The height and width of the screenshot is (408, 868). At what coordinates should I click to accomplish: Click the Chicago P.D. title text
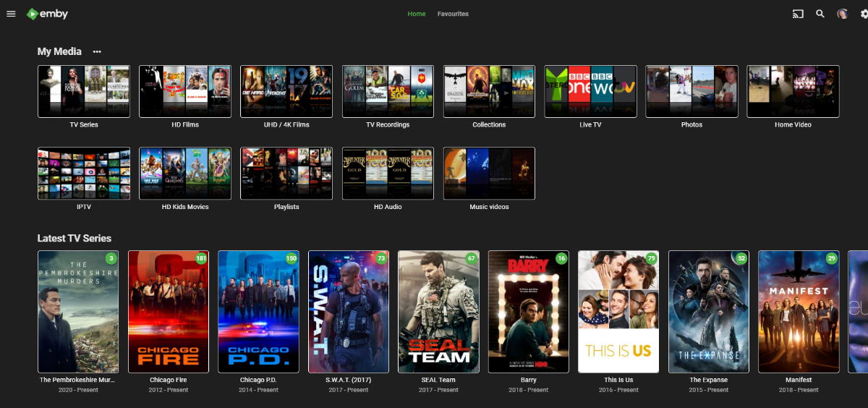[x=258, y=380]
